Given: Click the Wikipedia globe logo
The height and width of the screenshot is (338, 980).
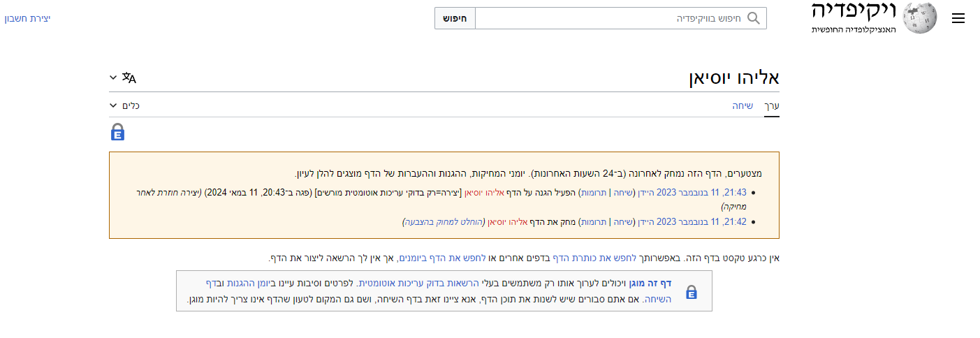Looking at the screenshot, I should pyautogui.click(x=920, y=18).
